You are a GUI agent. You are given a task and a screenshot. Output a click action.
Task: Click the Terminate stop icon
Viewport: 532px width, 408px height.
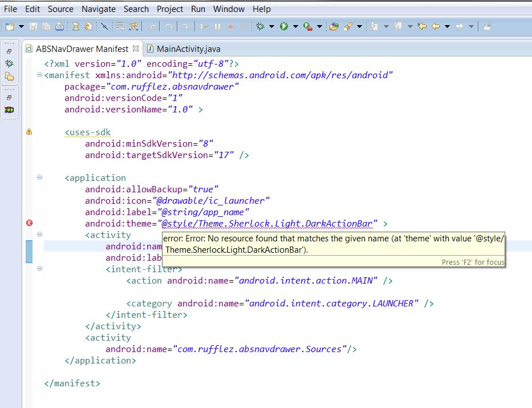click(x=230, y=26)
